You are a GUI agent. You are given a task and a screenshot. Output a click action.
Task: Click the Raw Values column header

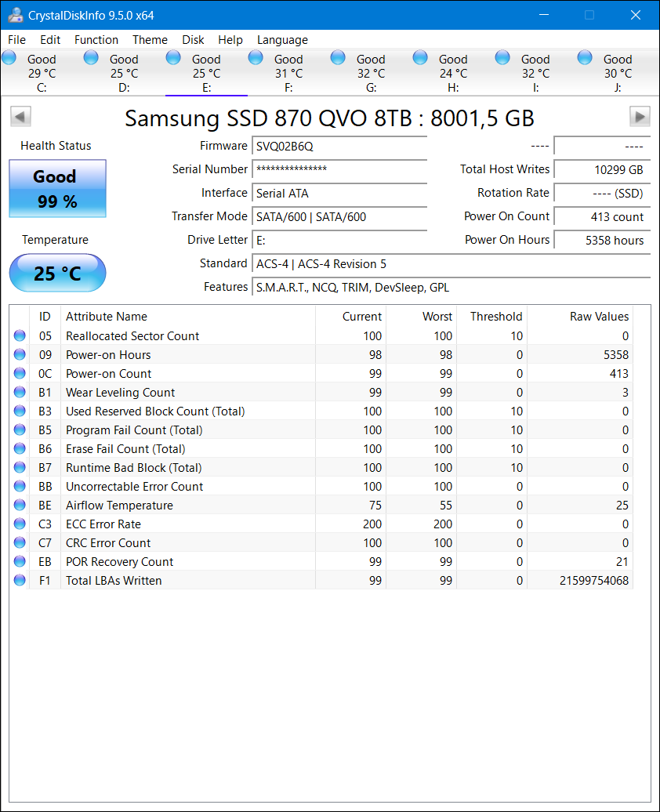[580, 317]
